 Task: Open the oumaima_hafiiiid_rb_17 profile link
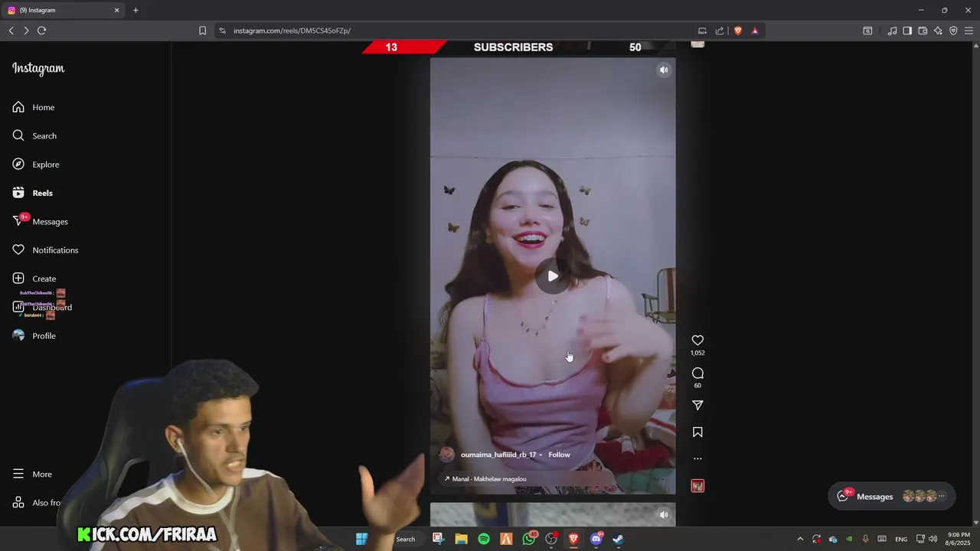point(498,455)
